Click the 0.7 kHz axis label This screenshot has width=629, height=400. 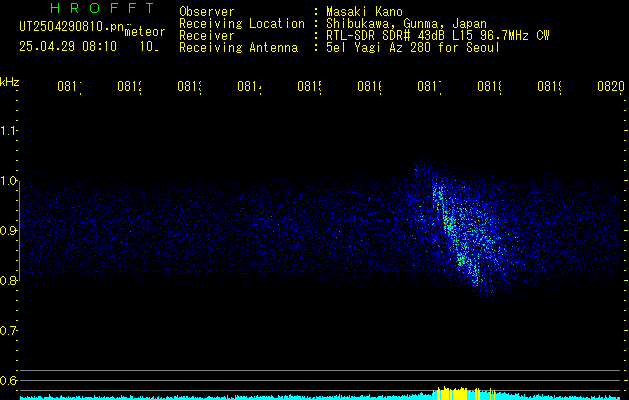coord(8,331)
